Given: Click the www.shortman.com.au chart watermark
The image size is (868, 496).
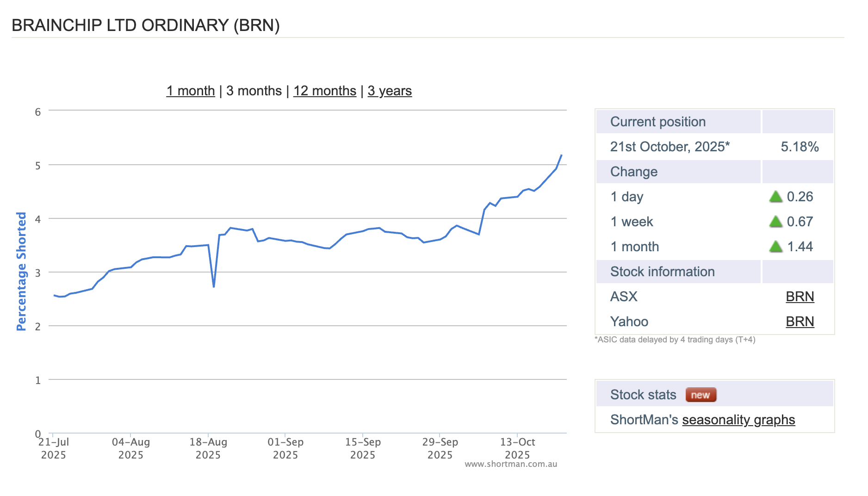Looking at the screenshot, I should click(511, 464).
